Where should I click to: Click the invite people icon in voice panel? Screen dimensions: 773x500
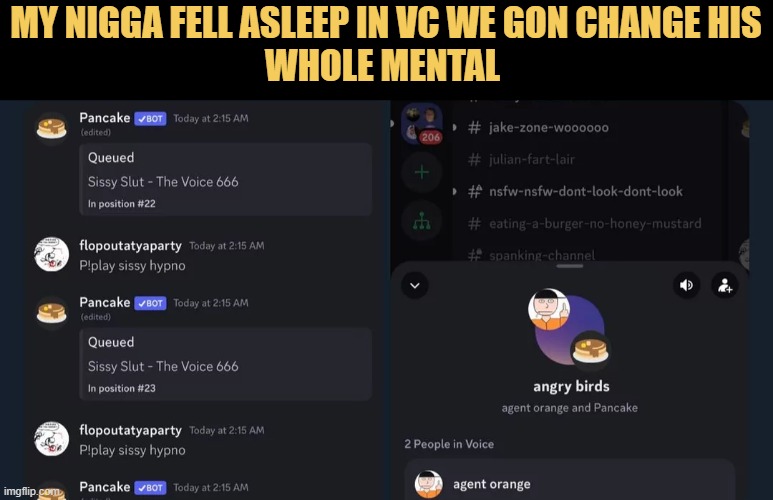[x=725, y=285]
